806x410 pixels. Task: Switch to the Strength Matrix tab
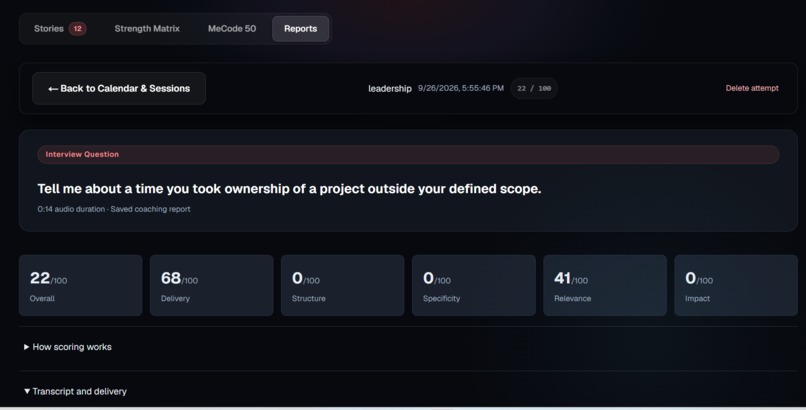click(x=147, y=29)
